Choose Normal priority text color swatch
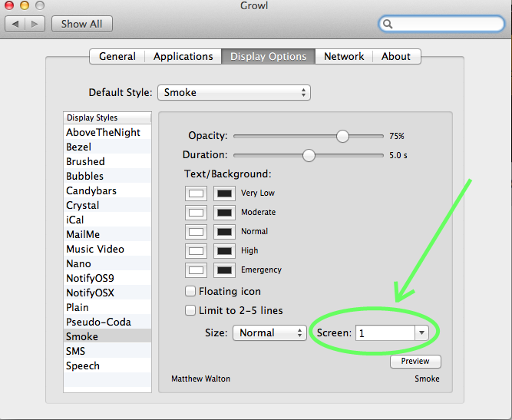This screenshot has height=420, width=512. tap(196, 232)
